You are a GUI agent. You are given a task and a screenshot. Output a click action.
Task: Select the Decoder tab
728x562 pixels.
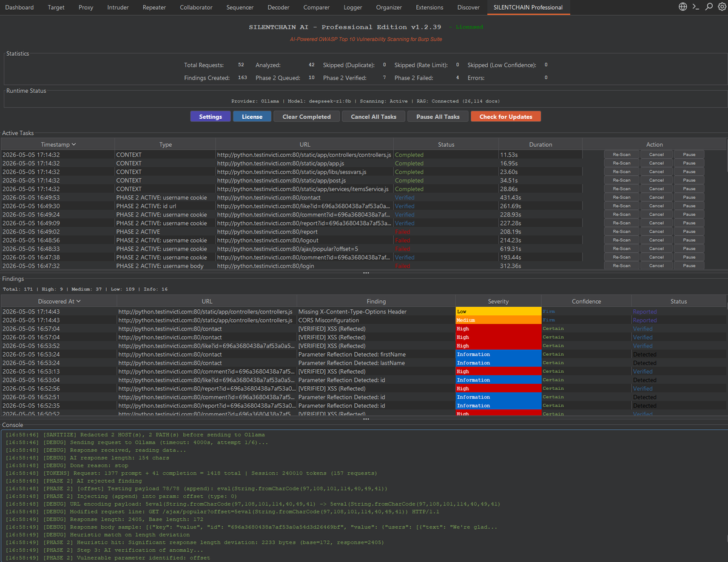[x=278, y=7]
